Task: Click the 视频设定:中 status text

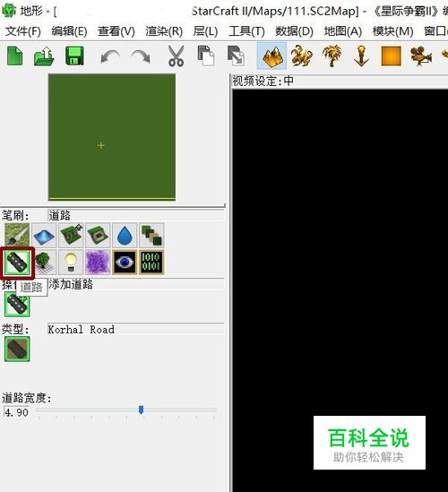Action: tap(263, 82)
